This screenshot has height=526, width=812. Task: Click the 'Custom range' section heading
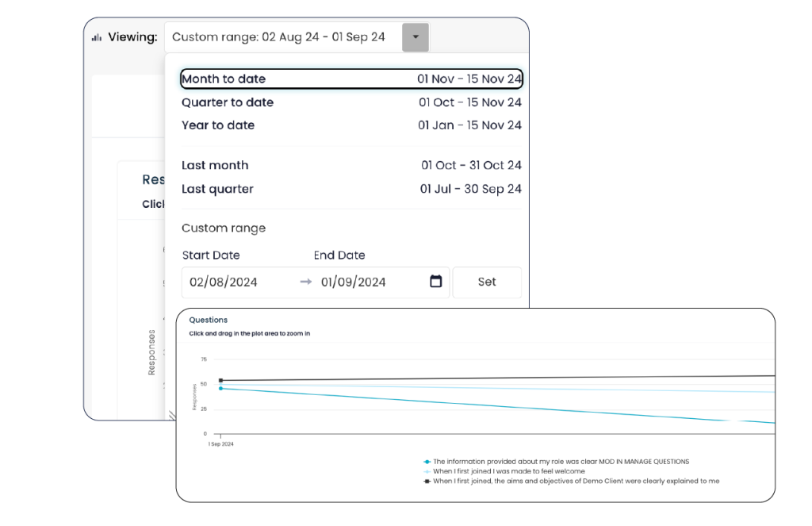click(224, 228)
